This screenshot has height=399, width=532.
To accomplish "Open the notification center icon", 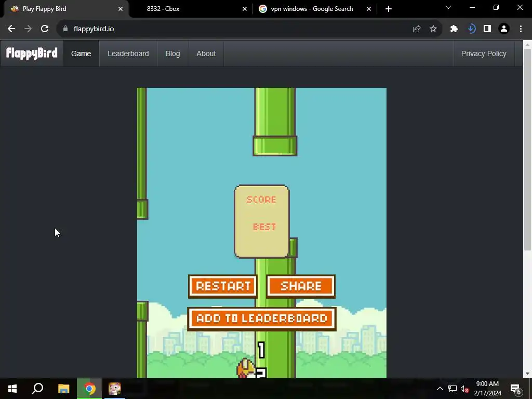I will [x=516, y=389].
